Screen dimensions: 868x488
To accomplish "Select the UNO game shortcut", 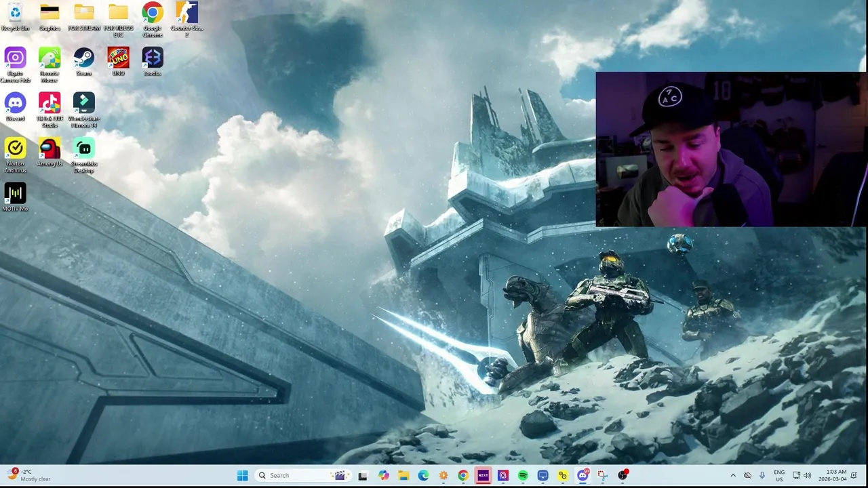I will point(118,62).
